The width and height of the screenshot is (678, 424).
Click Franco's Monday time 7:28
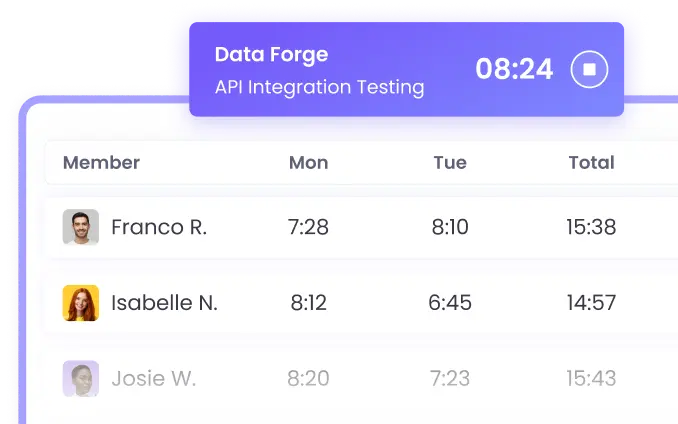coord(308,227)
